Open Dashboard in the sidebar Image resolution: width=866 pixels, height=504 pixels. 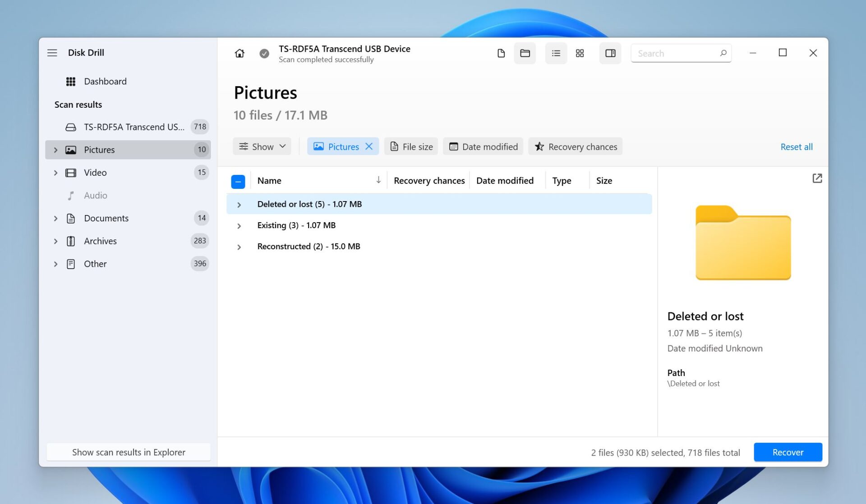[x=105, y=82]
